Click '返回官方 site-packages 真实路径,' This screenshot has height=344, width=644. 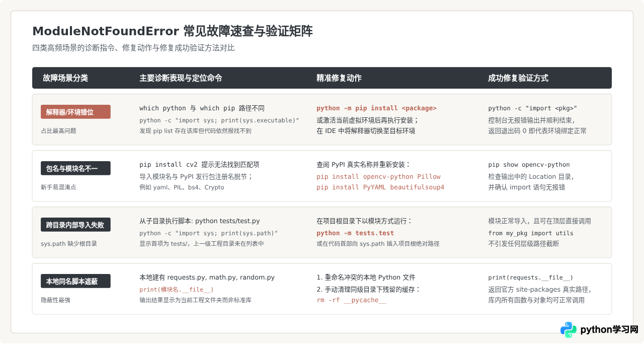(539, 289)
